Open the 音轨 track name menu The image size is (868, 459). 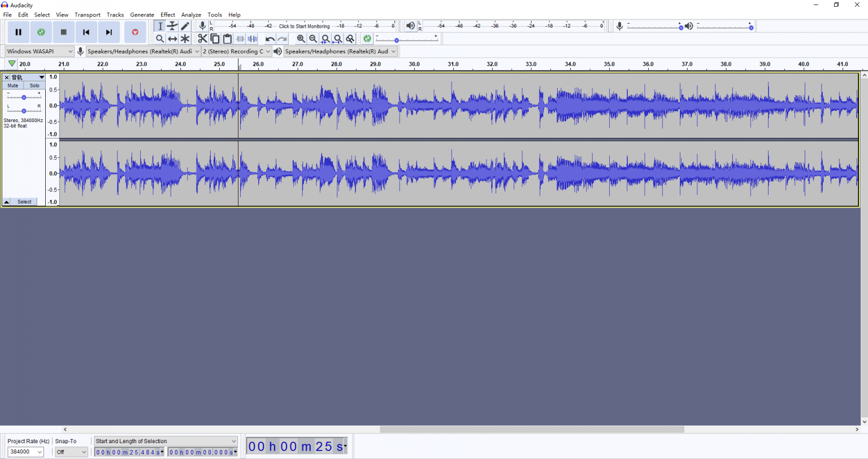point(41,77)
